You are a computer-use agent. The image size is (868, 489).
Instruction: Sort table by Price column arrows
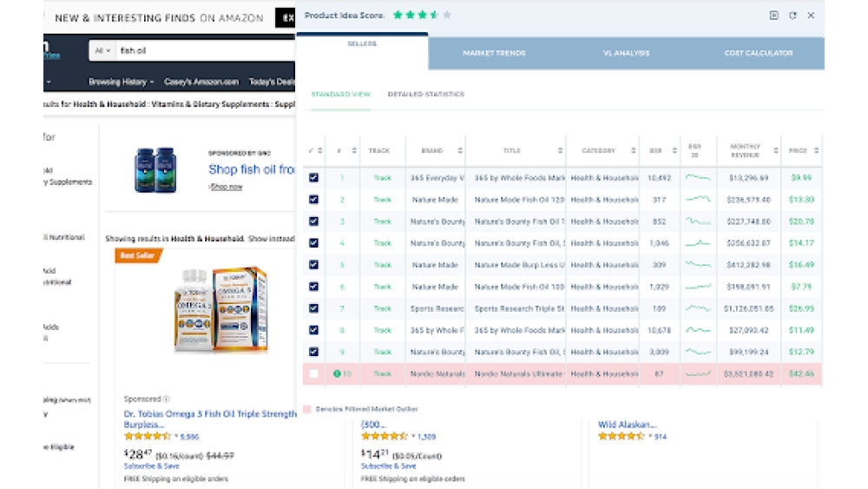click(x=817, y=150)
